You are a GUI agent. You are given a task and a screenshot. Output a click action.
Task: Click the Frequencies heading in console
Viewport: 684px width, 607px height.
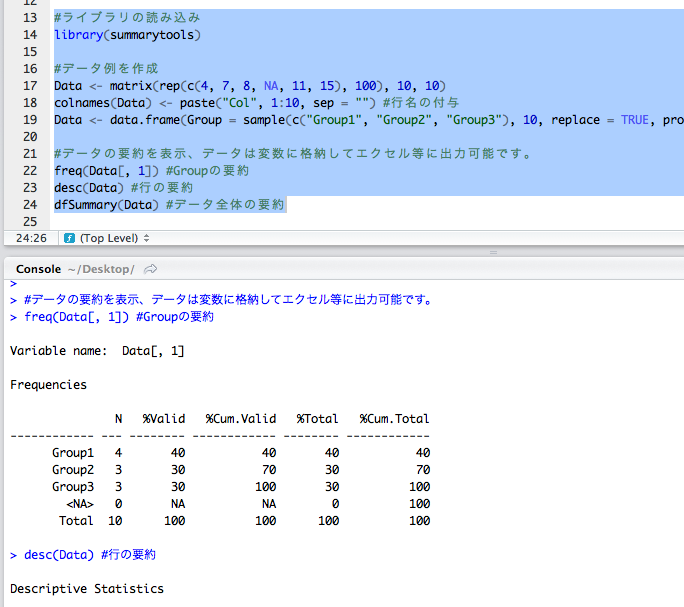(x=48, y=385)
